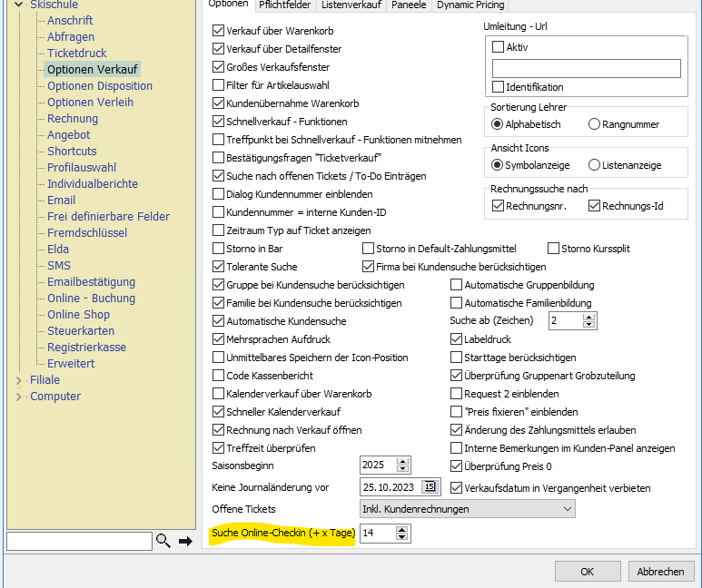The image size is (702, 588).
Task: Increase Saisonbeginn year with up arrow
Action: [x=404, y=460]
